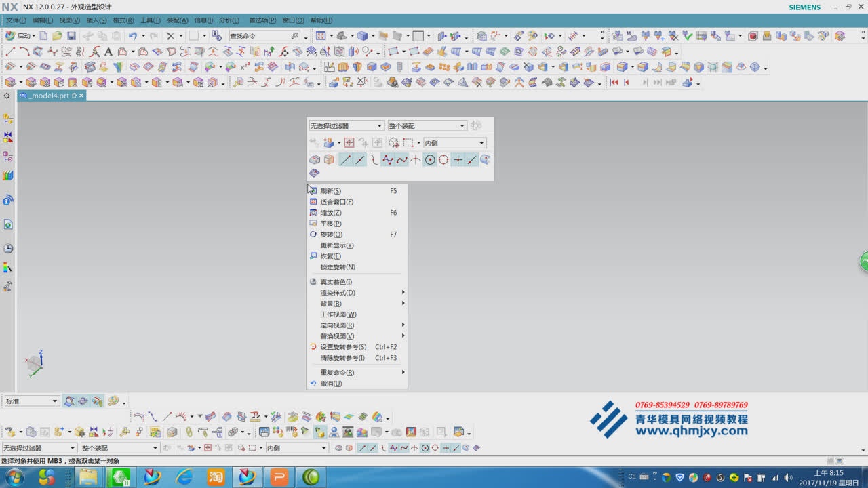Open the resource bar settings gear
The image size is (868, 488).
click(x=7, y=96)
